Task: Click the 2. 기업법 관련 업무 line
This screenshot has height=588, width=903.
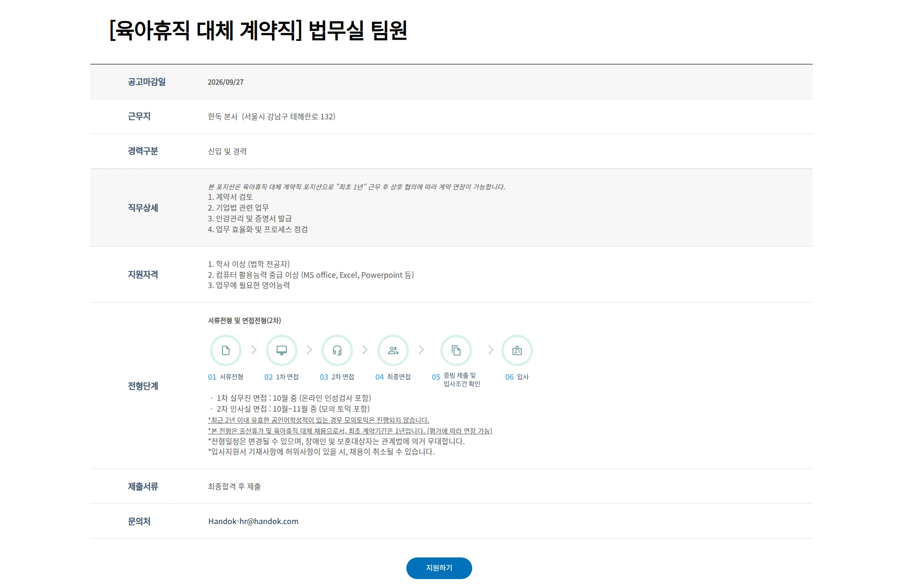Action: pos(238,208)
